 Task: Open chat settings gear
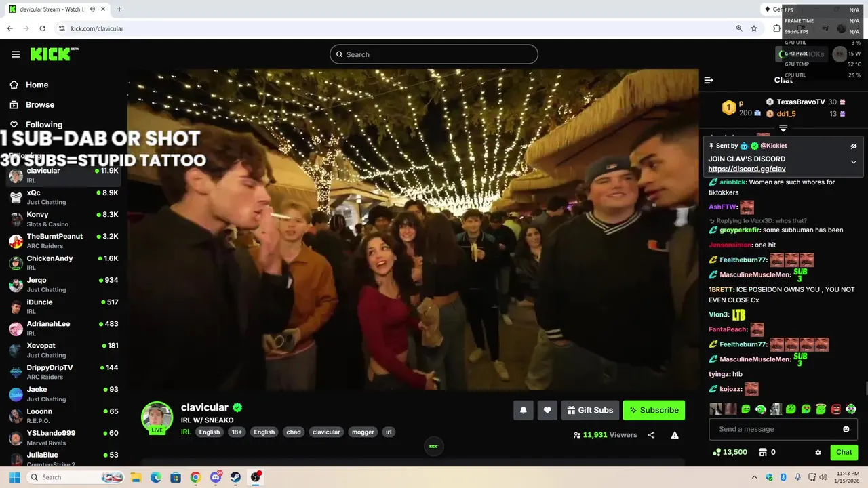point(818,452)
